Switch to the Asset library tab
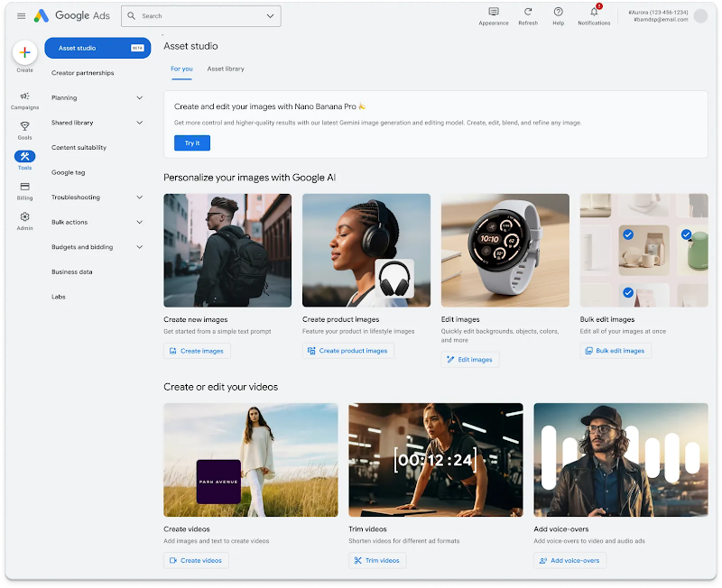 (225, 69)
